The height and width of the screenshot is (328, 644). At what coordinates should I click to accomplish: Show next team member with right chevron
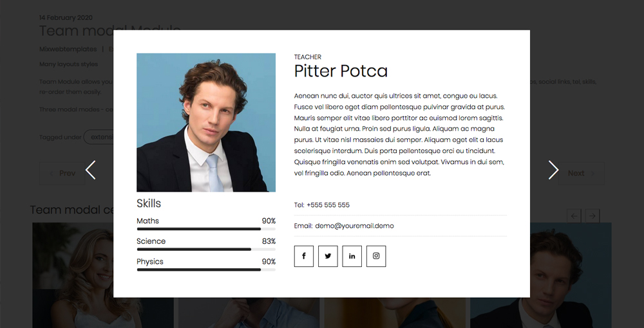pos(553,170)
